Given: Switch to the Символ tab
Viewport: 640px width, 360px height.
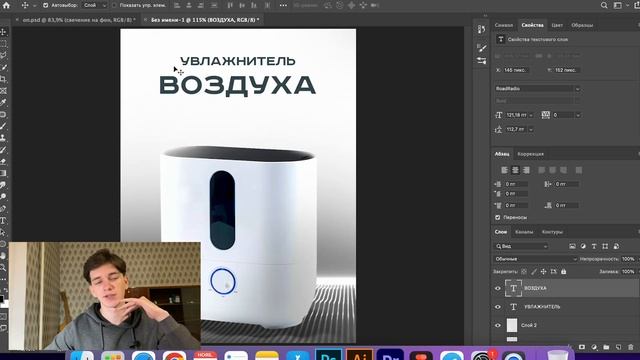Looking at the screenshot, I should coord(504,25).
